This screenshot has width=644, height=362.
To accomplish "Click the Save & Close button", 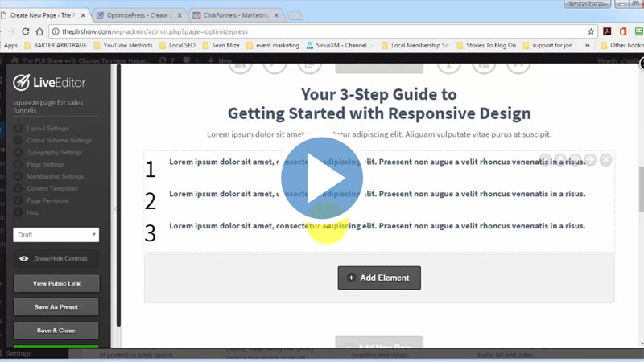I will coord(56,330).
